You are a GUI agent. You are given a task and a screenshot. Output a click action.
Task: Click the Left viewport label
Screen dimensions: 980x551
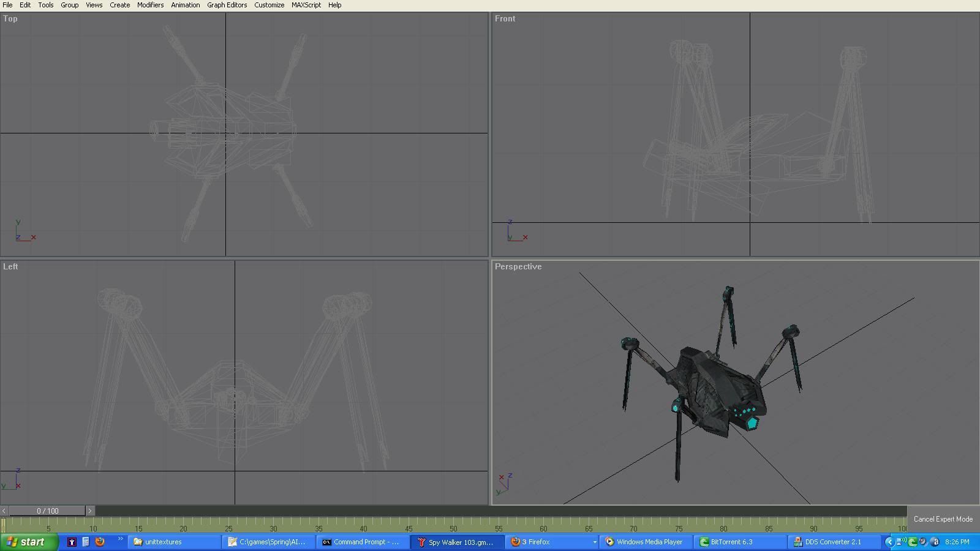(10, 267)
